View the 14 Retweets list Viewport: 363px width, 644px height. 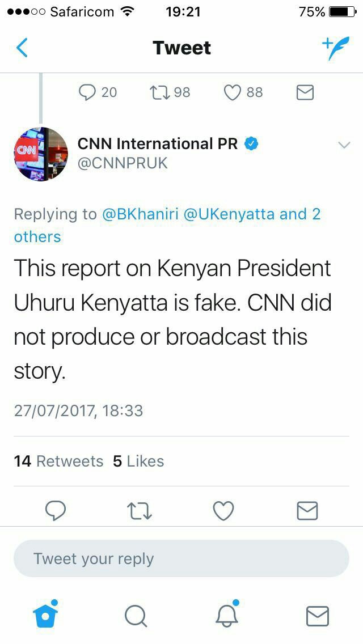[58, 461]
